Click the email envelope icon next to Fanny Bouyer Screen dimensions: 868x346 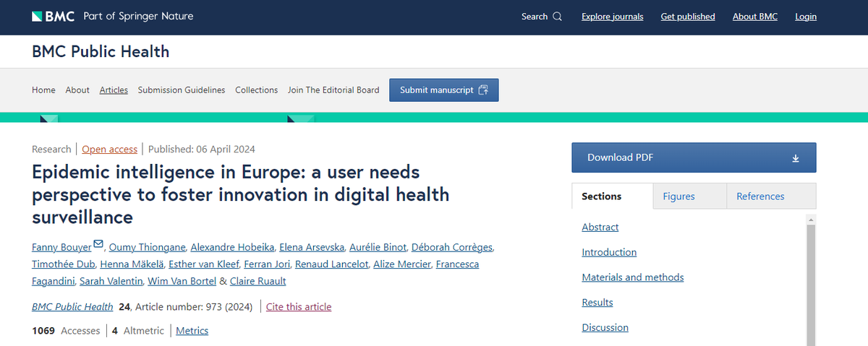pos(98,243)
